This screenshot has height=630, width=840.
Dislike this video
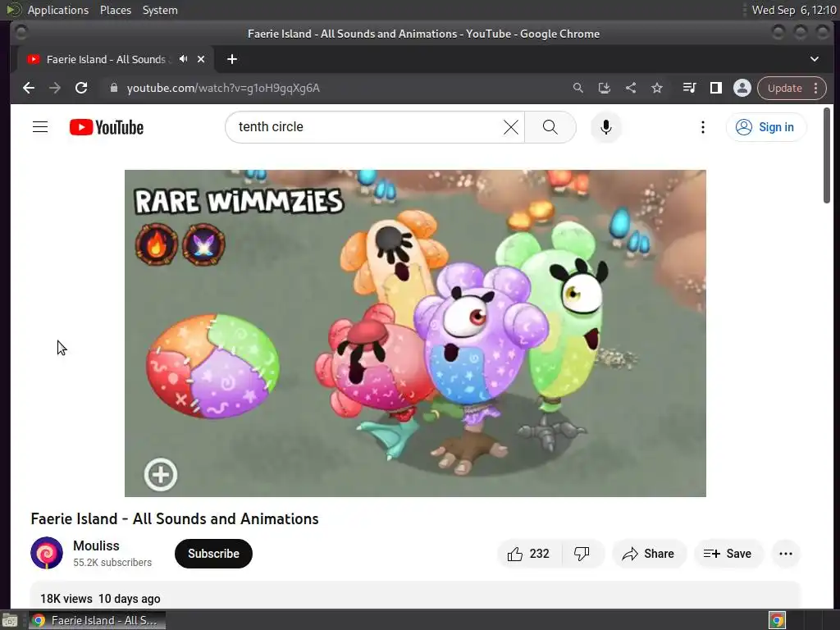[x=582, y=554]
